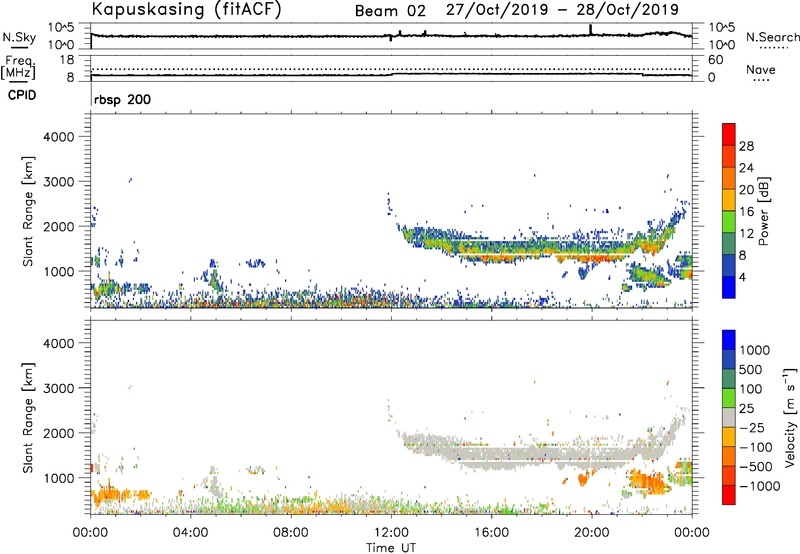Click the '1000' value on the velocity scale

click(x=754, y=350)
